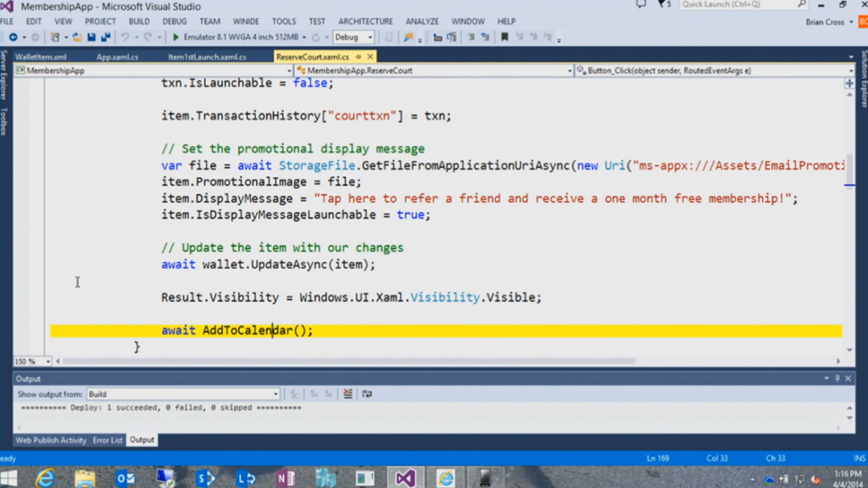Open the DEBUG menu
This screenshot has height=488, width=868.
[x=175, y=21]
